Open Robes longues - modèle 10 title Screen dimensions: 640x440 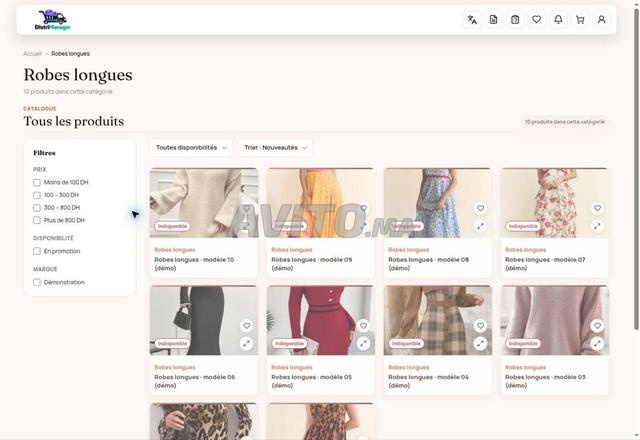[194, 264]
